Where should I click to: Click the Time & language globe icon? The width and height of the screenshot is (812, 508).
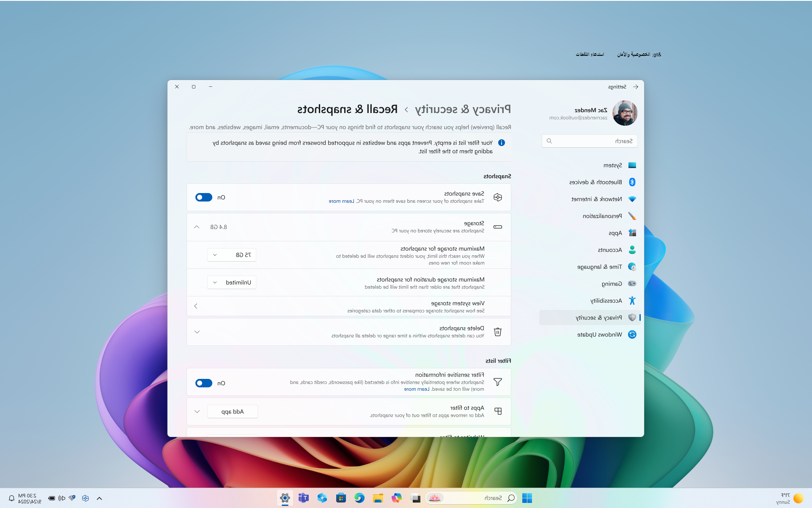(632, 267)
